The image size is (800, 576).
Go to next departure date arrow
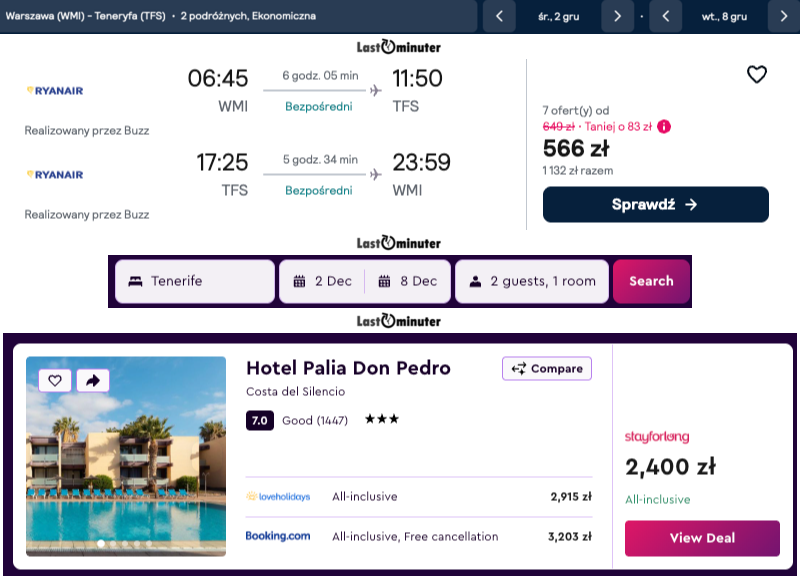tap(617, 16)
